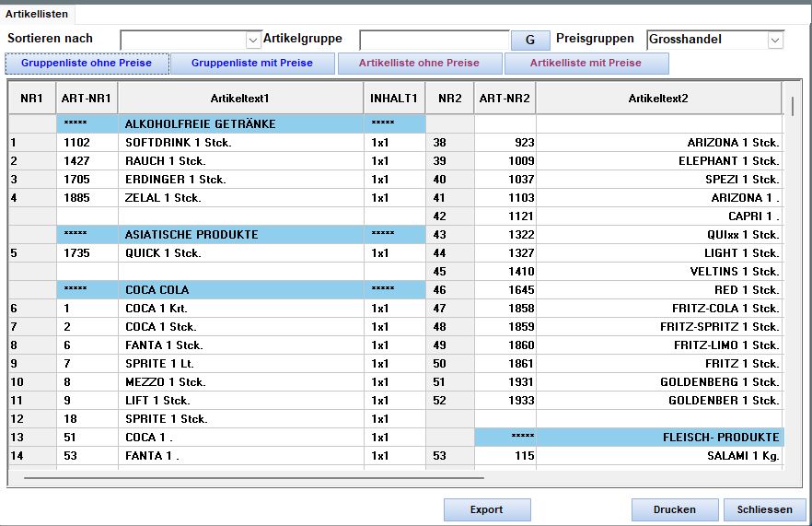Image resolution: width=812 pixels, height=526 pixels.
Task: Click the Drucken button
Action: tap(674, 509)
